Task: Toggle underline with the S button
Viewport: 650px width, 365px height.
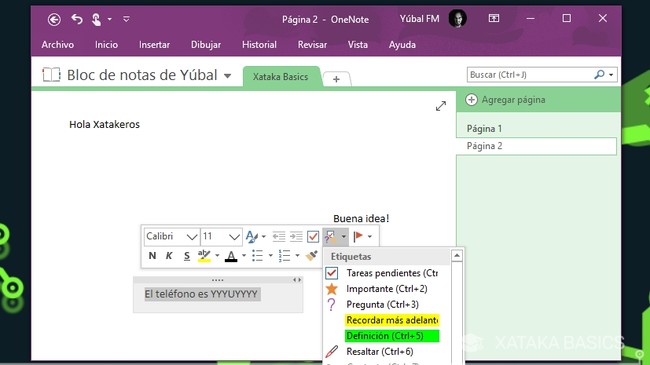Action: pos(187,256)
